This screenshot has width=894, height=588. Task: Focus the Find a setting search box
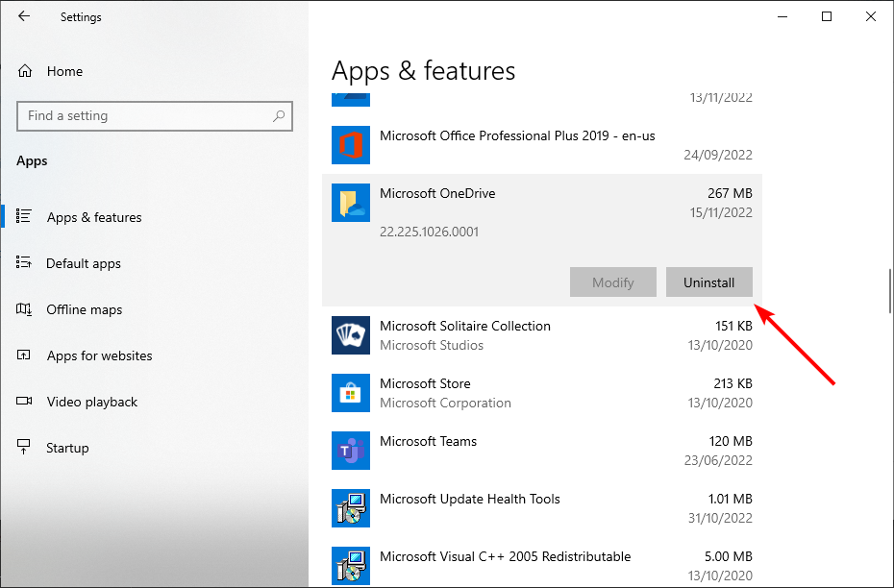click(155, 116)
